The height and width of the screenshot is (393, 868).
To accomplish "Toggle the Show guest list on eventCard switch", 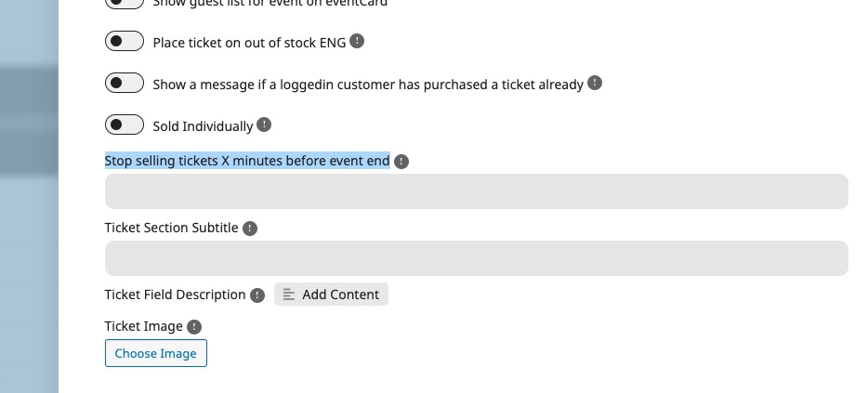I will [125, 3].
